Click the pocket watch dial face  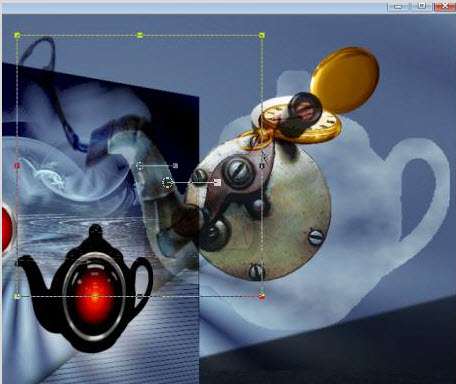click(300, 122)
